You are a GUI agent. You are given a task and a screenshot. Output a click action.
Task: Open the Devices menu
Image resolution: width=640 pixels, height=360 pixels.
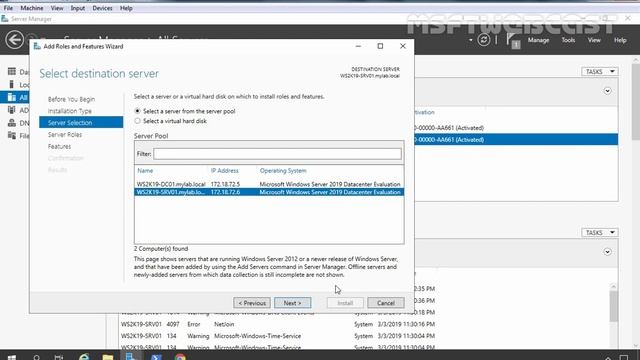[x=102, y=8]
